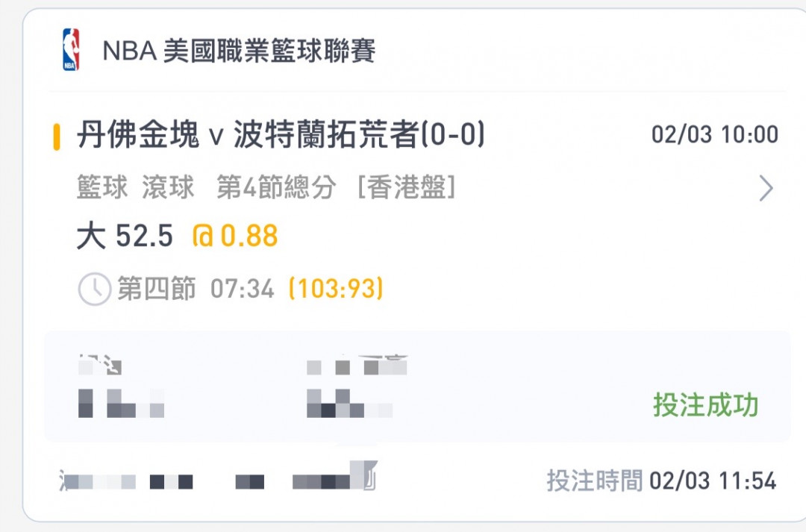Click the left blurred amount field

(119, 388)
